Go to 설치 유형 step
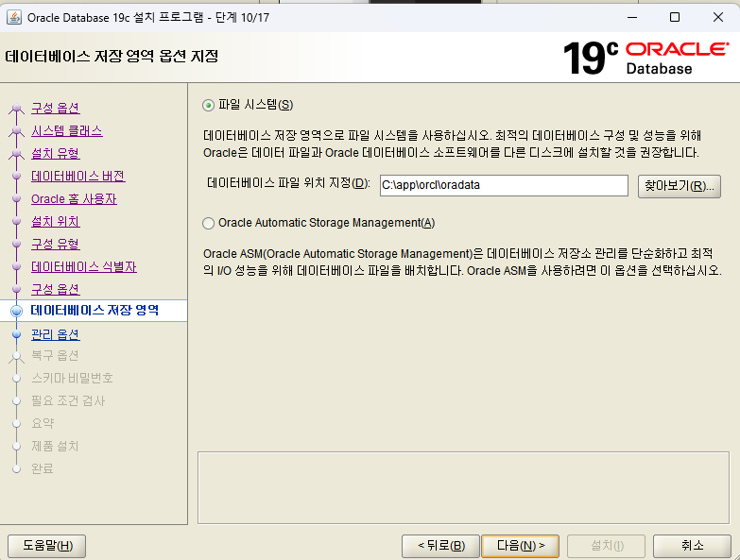 click(55, 153)
